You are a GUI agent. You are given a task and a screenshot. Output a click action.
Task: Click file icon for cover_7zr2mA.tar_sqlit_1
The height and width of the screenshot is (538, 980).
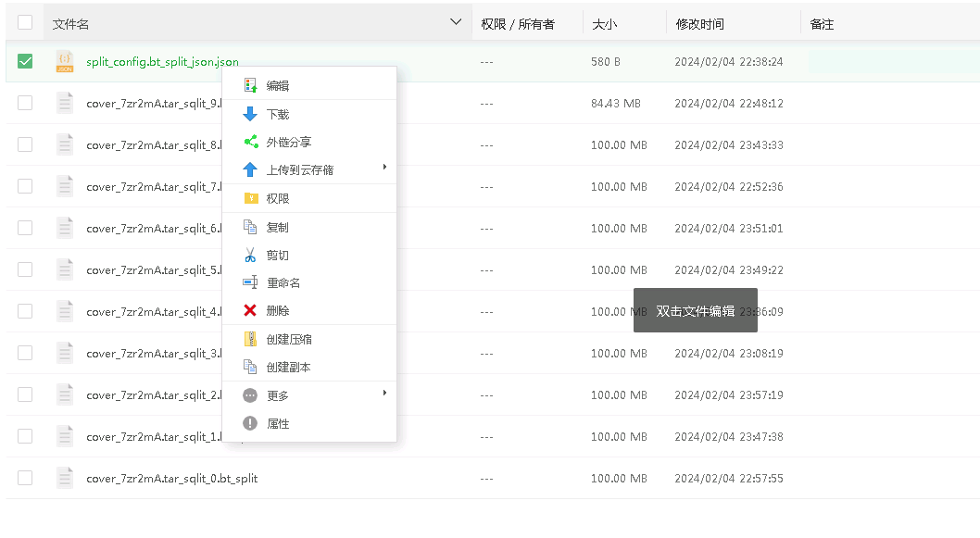coord(64,436)
